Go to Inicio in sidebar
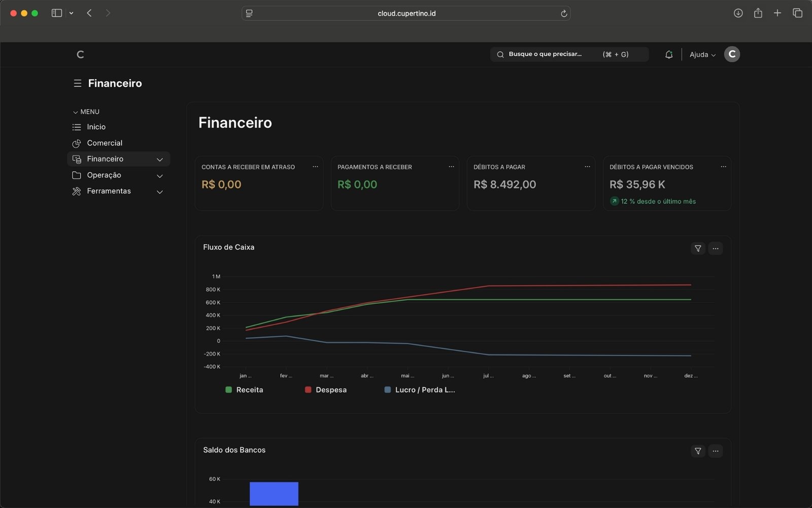Viewport: 812px width, 508px height. tap(96, 127)
